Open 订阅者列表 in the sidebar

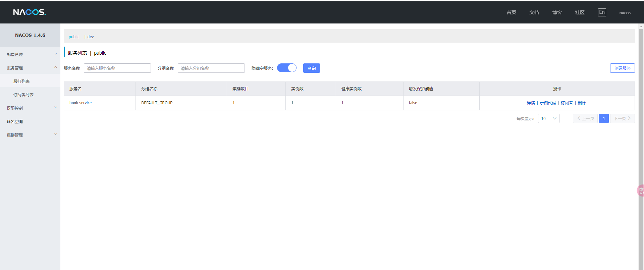23,95
